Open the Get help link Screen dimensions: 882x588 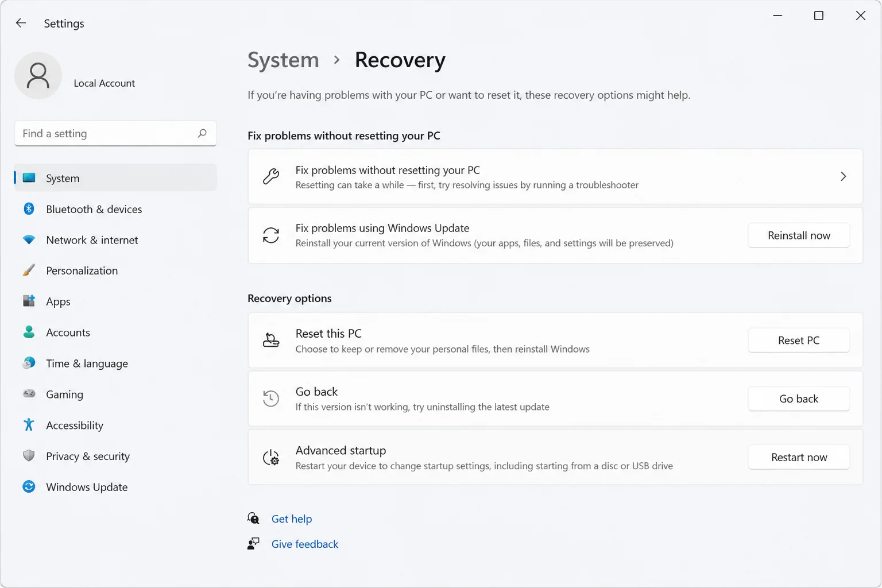(292, 519)
